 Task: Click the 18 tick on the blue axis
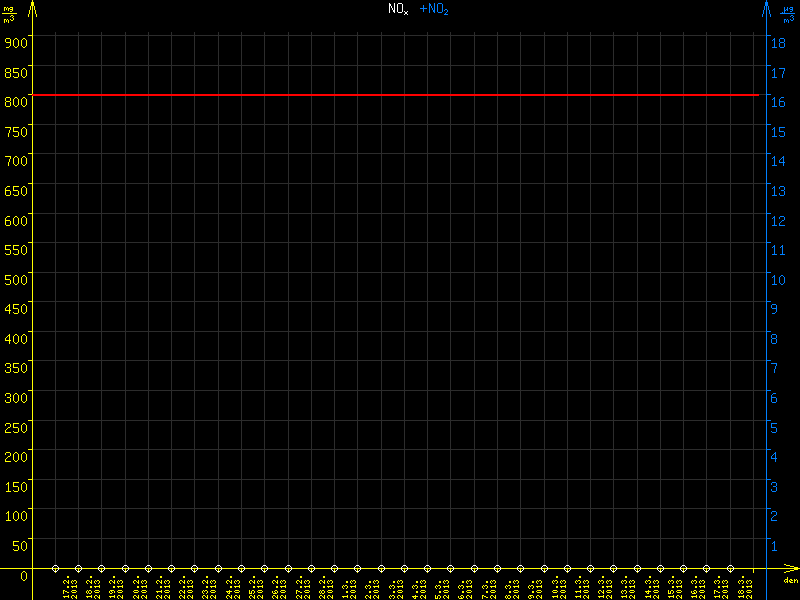[777, 43]
